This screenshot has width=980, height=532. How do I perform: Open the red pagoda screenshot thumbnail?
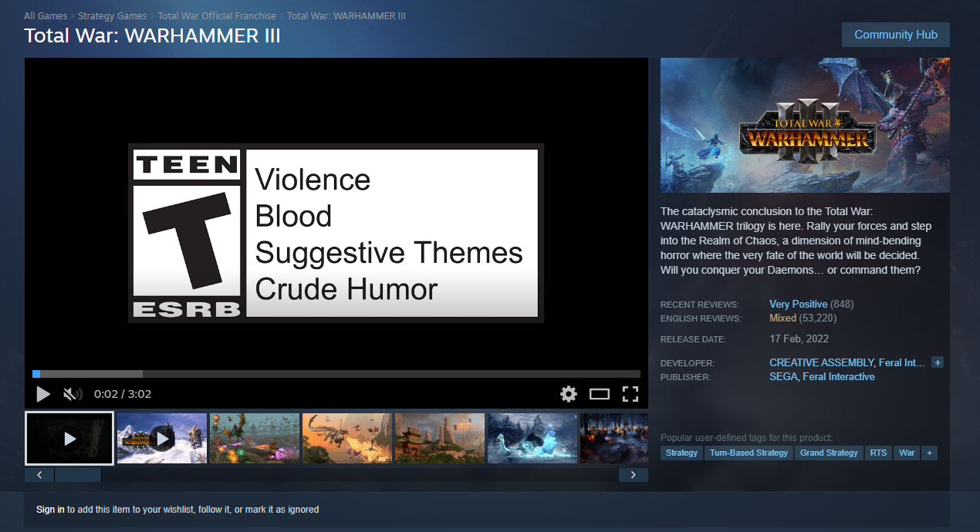(x=440, y=438)
